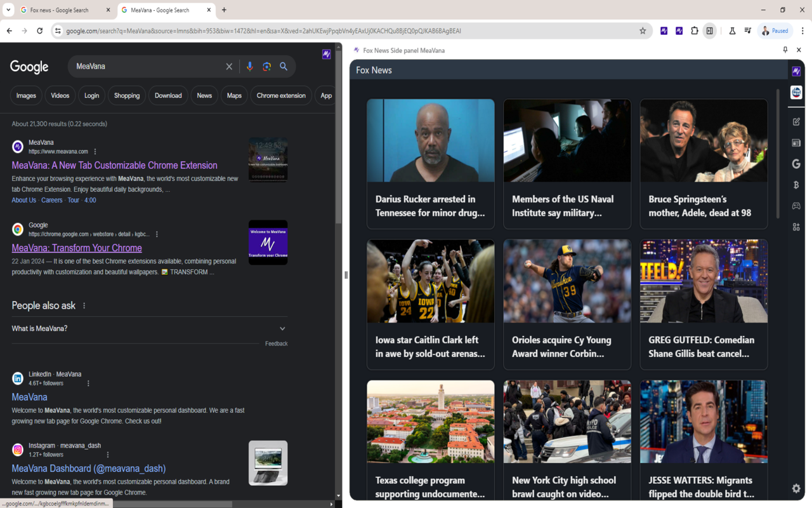Click the Feedback link under People also ask

276,344
